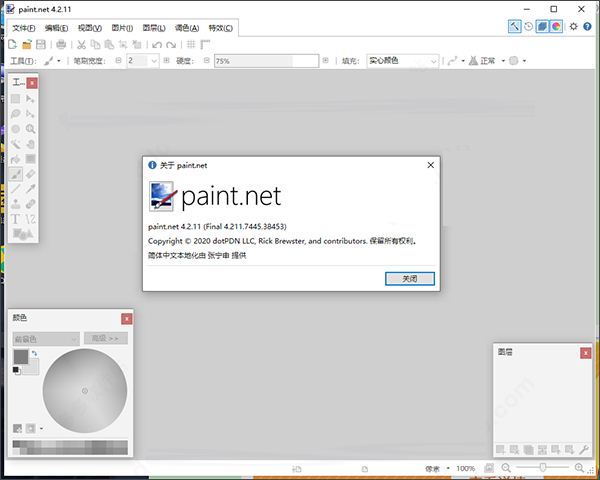The image size is (600, 480).
Task: Open the active tool chooser dropdown
Action: (x=52, y=61)
